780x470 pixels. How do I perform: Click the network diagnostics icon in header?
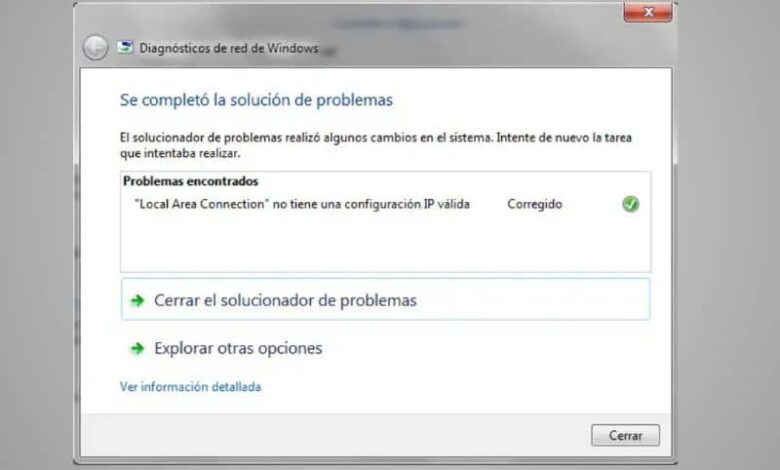tap(125, 48)
